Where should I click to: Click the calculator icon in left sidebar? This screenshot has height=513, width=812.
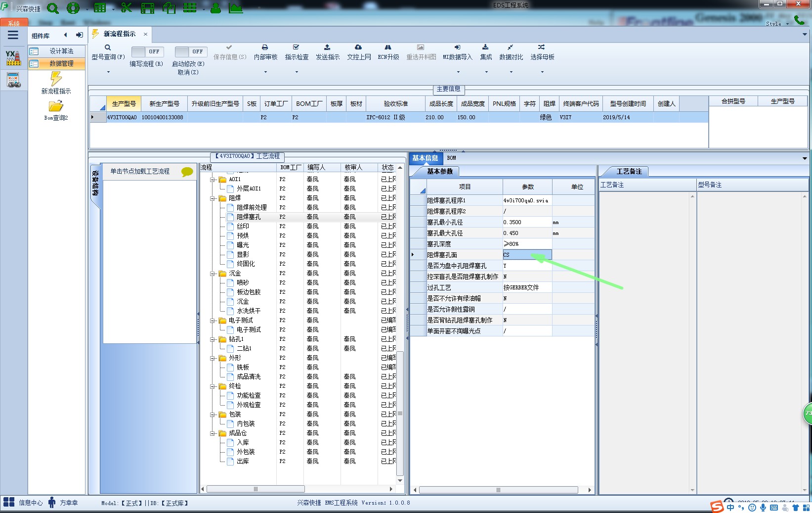13,80
